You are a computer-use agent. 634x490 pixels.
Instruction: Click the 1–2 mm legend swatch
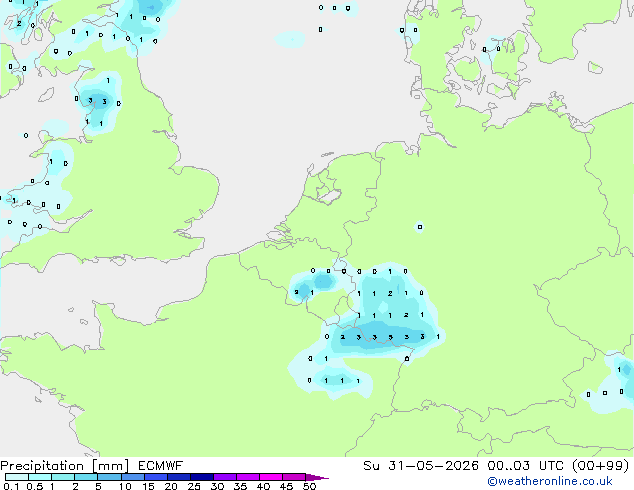[x=63, y=477]
